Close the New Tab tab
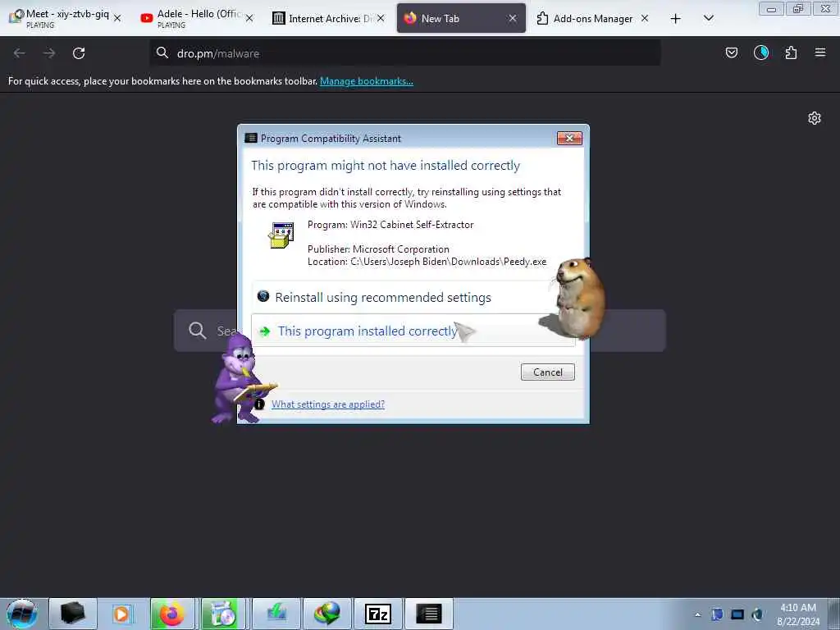840x630 pixels. [513, 18]
